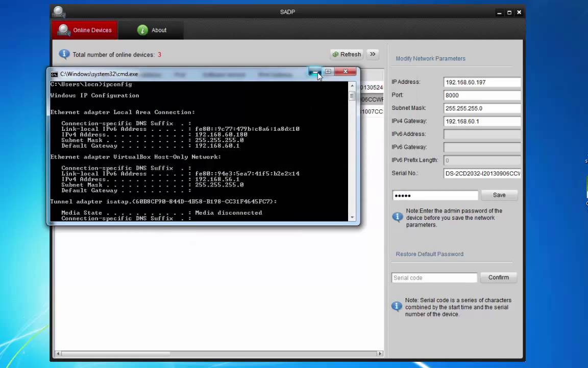This screenshot has width=588, height=368.
Task: Confirm the restore default password
Action: [498, 278]
